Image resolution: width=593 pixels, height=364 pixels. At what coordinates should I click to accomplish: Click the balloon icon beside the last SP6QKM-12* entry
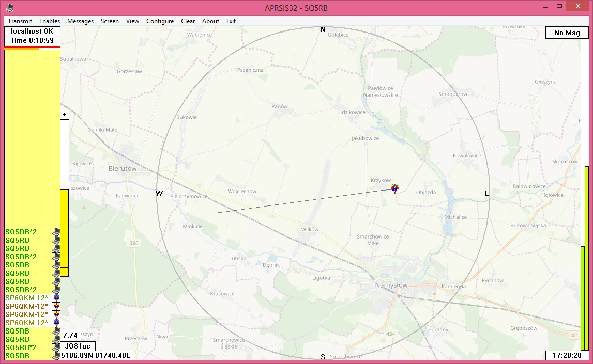(x=56, y=323)
